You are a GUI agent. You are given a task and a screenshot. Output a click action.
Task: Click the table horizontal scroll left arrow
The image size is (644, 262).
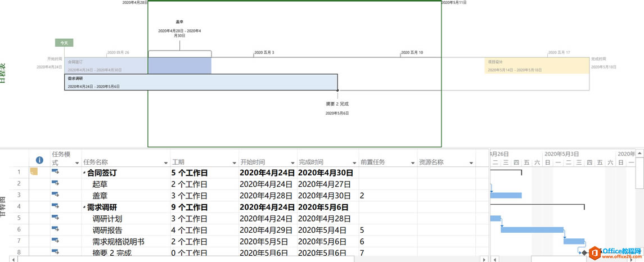point(13,260)
